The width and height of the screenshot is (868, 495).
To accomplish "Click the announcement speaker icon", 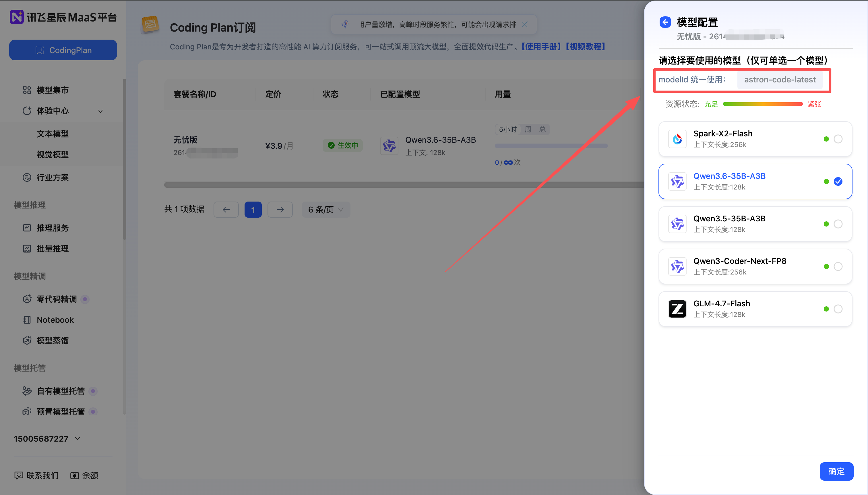I will [345, 24].
